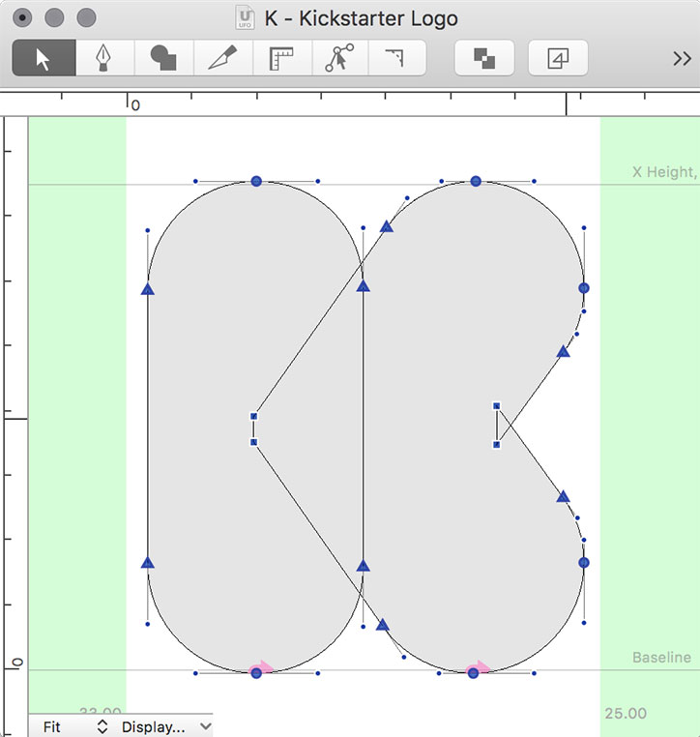
Task: Click the Baseline guide label
Action: coord(661,657)
